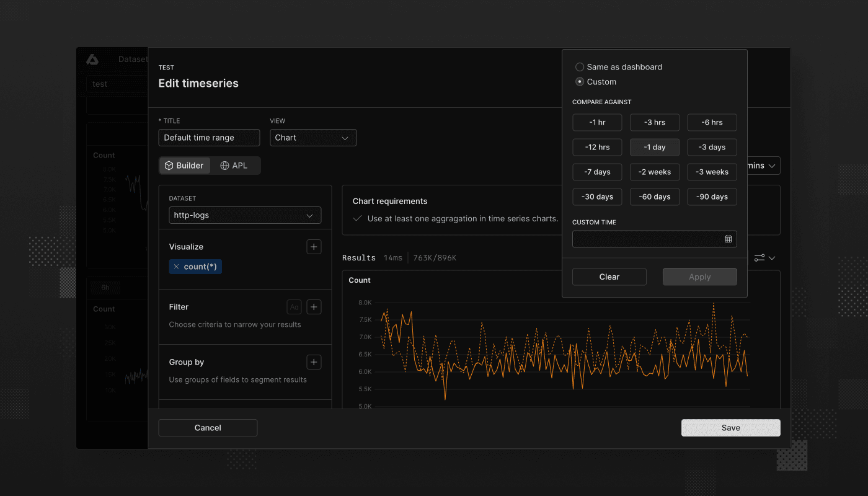Add a new Visualize aggregation with plus icon

tap(314, 246)
